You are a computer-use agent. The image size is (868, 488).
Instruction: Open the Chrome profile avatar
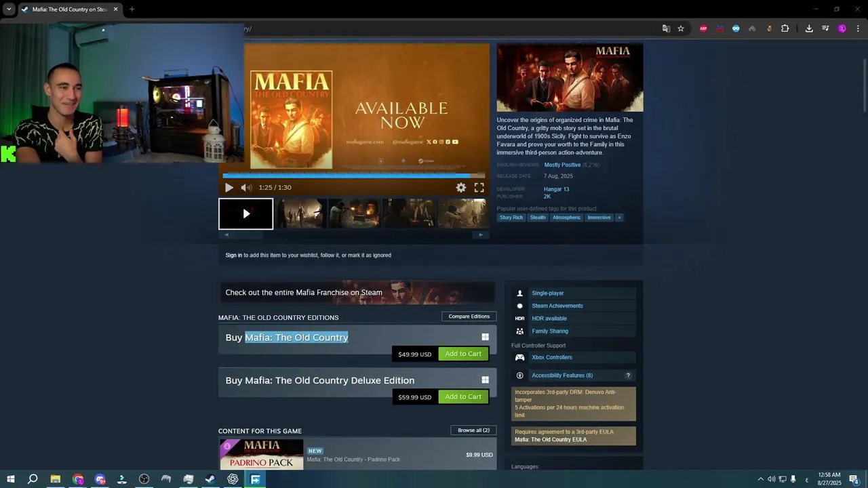click(x=842, y=28)
